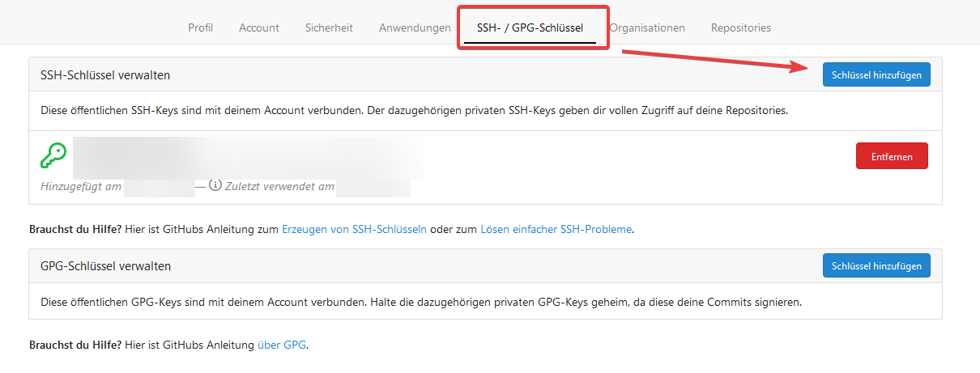
Task: Click the GPG-Keys account description text
Action: (421, 303)
